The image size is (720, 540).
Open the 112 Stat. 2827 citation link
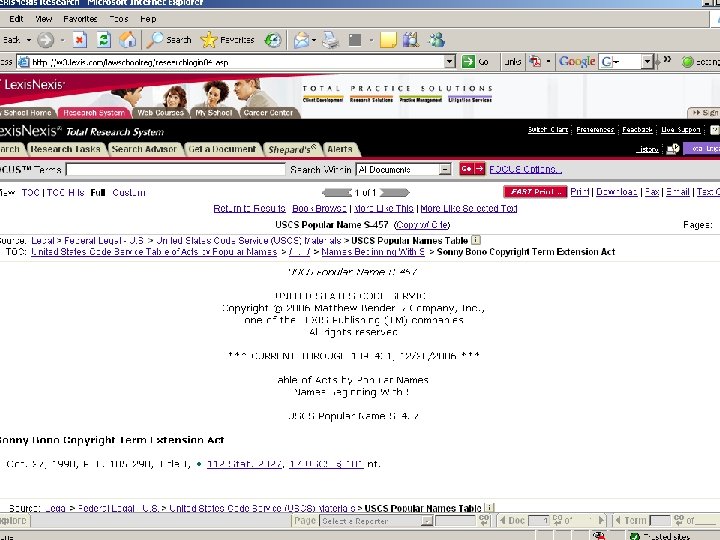click(x=244, y=464)
